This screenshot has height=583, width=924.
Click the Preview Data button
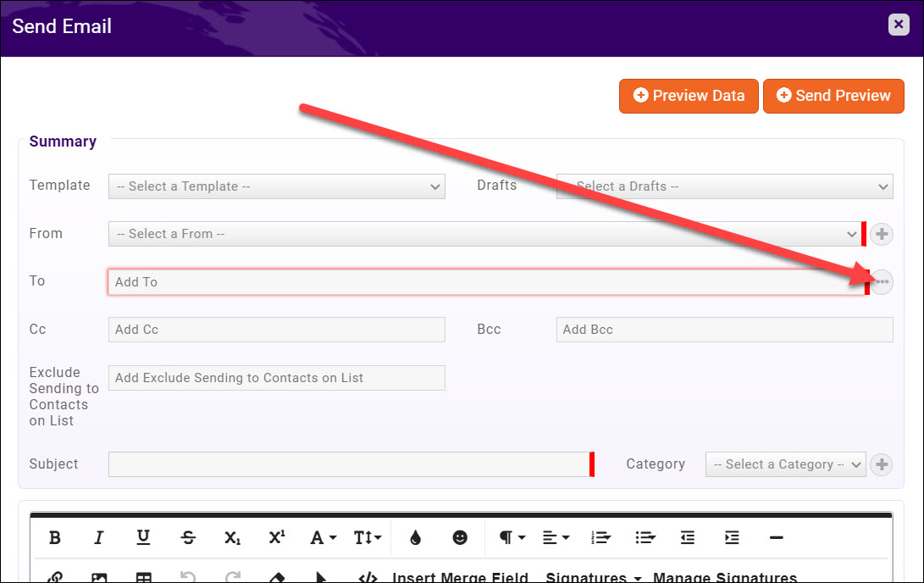tap(688, 96)
